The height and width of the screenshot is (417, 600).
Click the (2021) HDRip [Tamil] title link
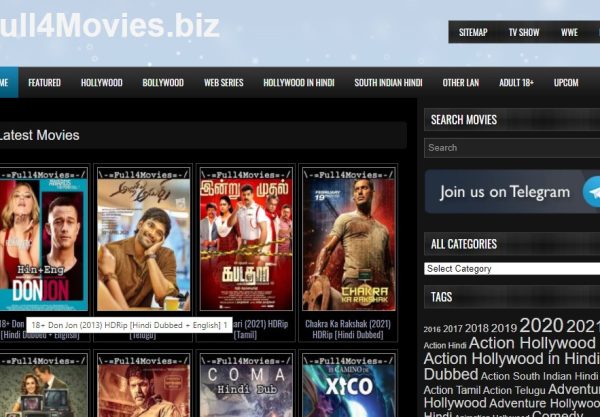(261, 329)
